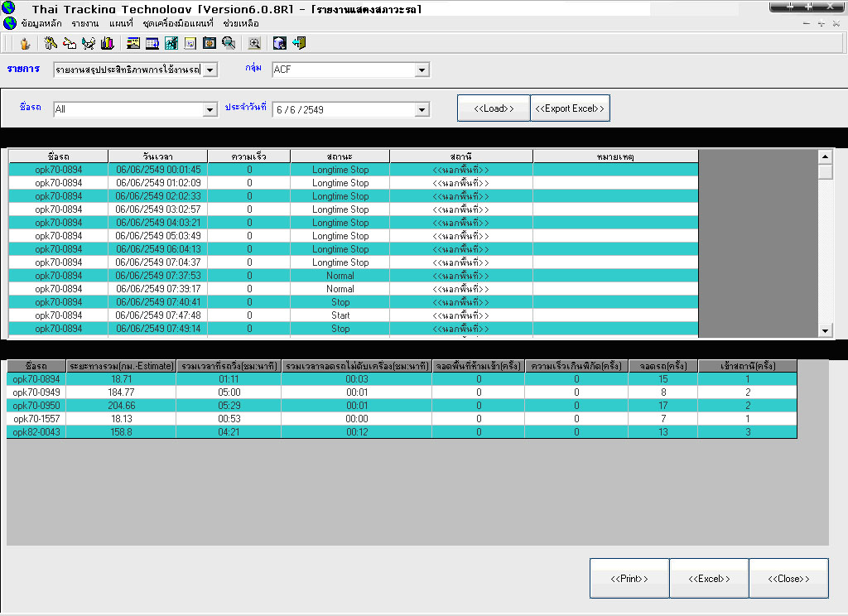
Task: Click the globe icon beside ข้อมูลหลัก menu
Action: pos(10,23)
